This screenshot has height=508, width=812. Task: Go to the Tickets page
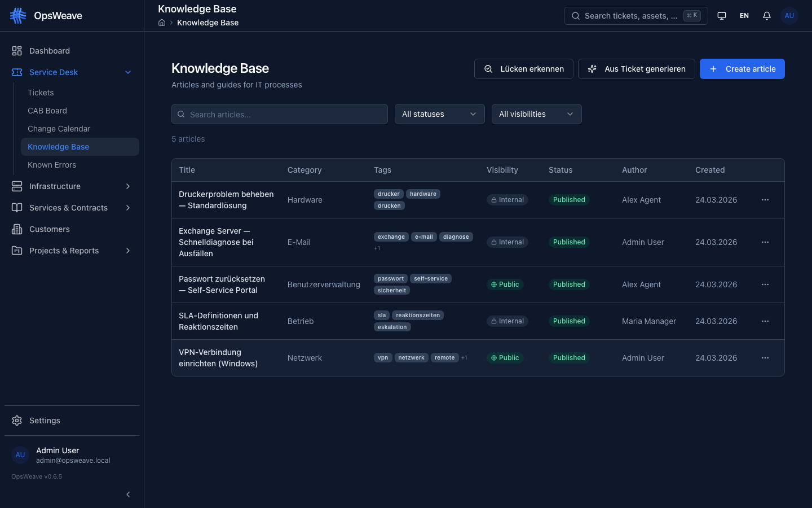41,92
